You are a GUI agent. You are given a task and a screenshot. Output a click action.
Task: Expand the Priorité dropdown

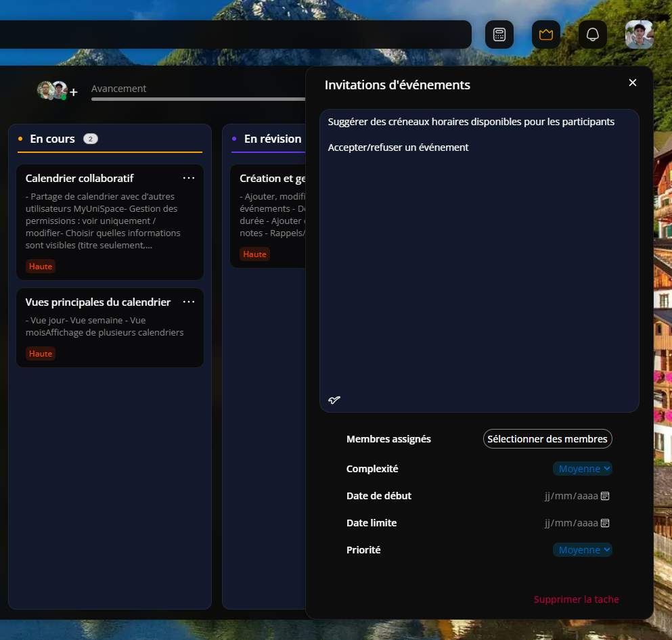(582, 550)
